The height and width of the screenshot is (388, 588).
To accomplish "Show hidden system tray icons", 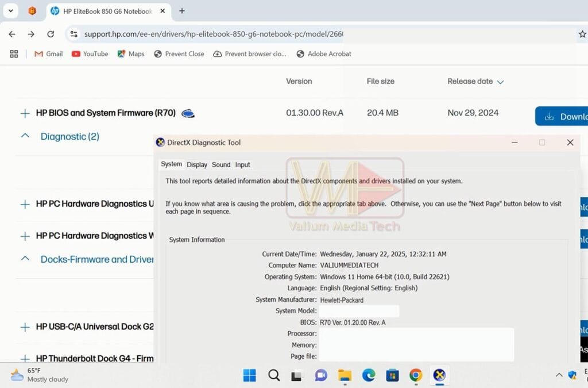I will pyautogui.click(x=559, y=375).
